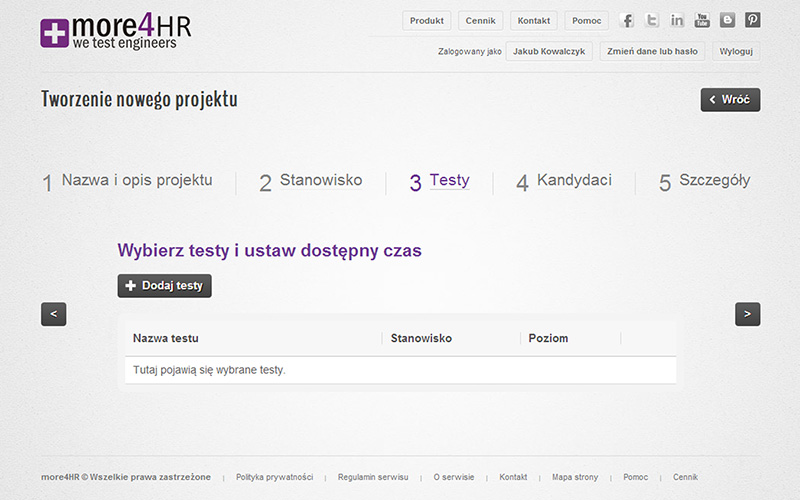Open Polityka prywatności footer link
The height and width of the screenshot is (500, 800).
pos(274,477)
